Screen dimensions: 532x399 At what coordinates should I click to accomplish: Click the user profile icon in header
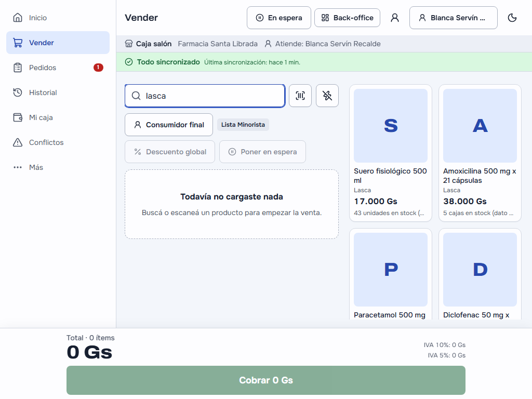(x=395, y=18)
